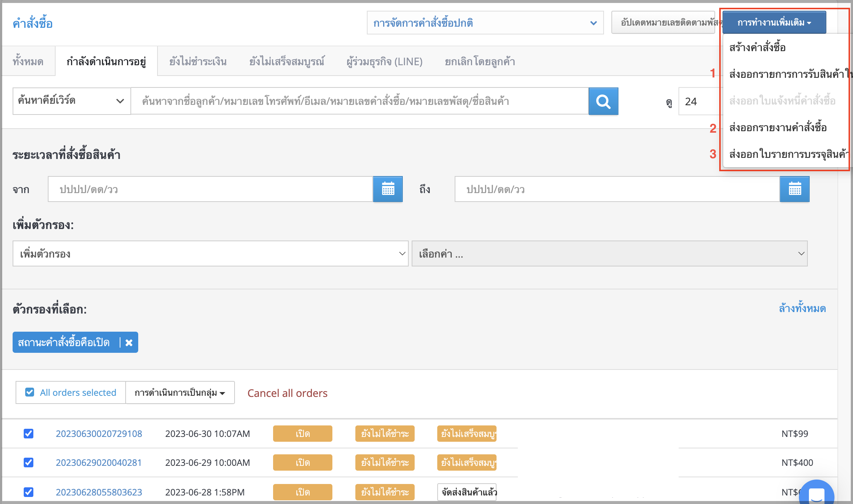Image resolution: width=853 pixels, height=504 pixels.
Task: Open the 'ค้นหาคีย์เวิร์ด' search type dropdown
Action: pyautogui.click(x=72, y=101)
